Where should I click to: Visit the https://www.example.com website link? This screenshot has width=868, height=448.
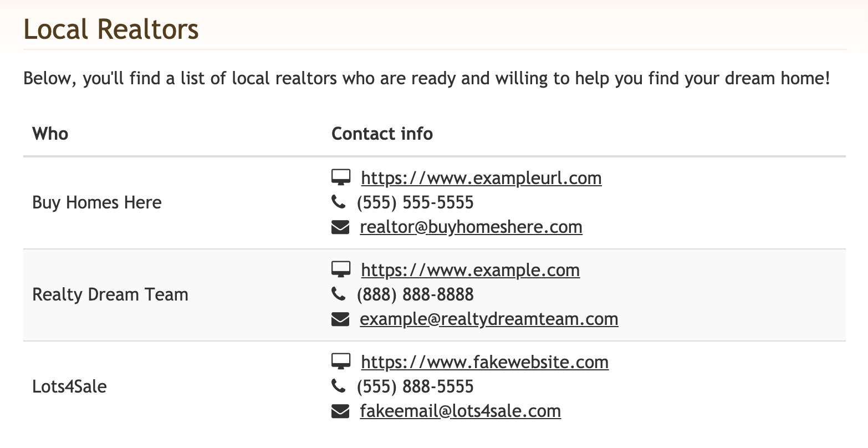[470, 270]
